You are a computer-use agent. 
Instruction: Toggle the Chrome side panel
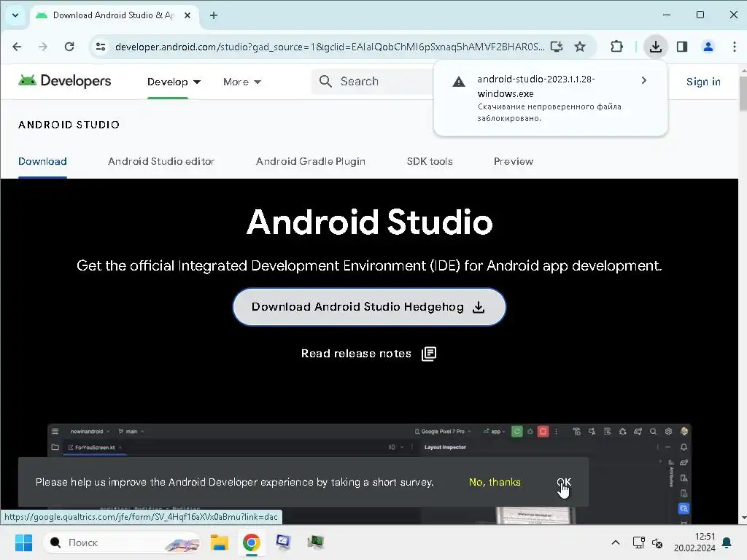(x=682, y=47)
